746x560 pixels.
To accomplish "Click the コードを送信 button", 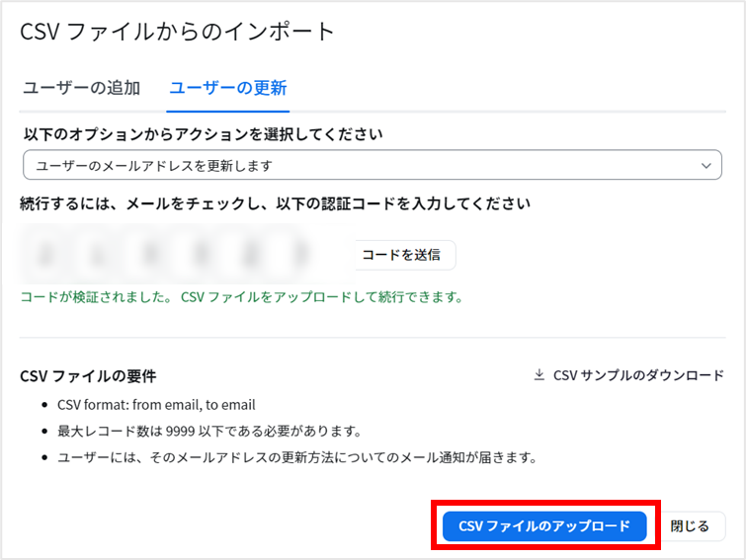I will point(401,255).
